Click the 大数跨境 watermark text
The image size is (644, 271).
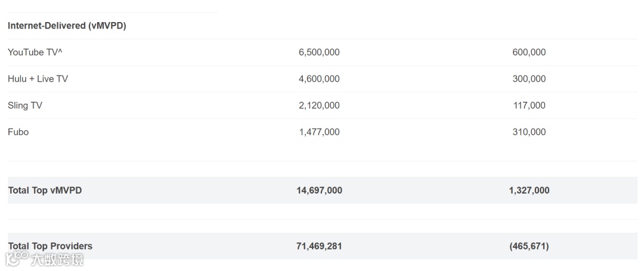tap(58, 260)
